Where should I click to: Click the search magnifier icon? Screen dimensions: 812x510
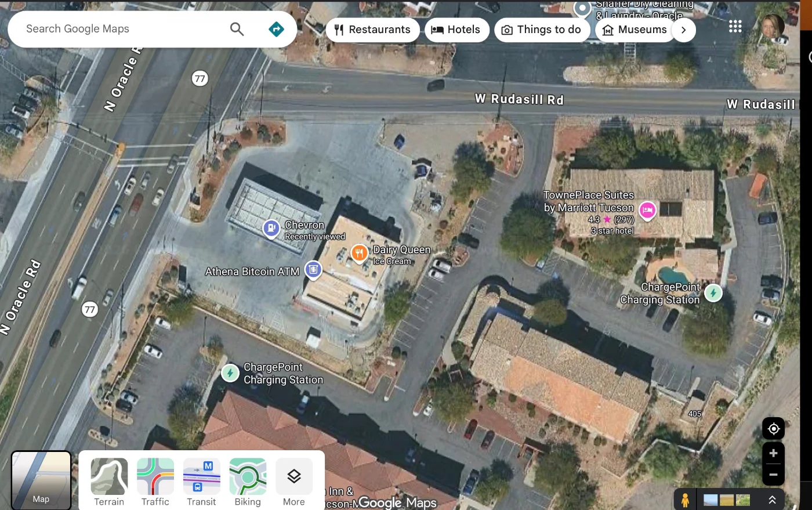pos(237,29)
